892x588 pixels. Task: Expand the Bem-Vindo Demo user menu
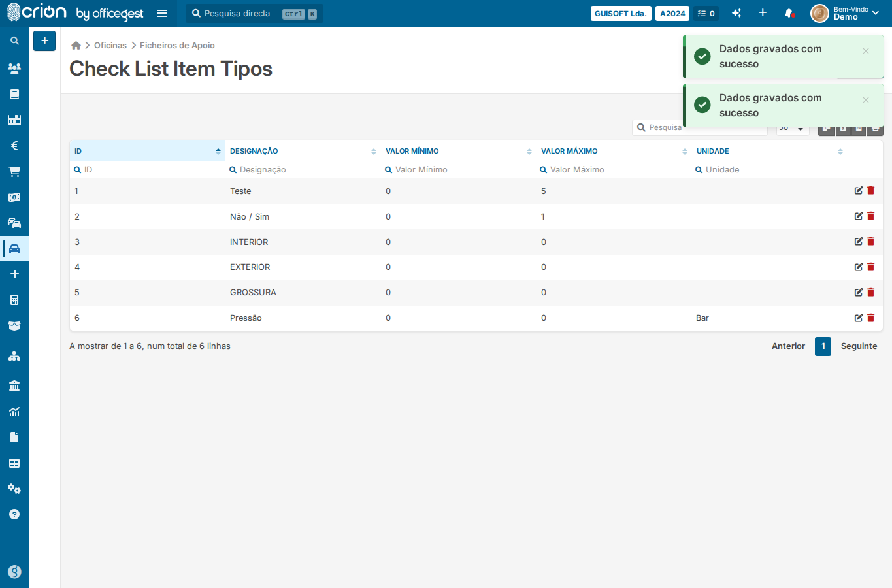845,13
